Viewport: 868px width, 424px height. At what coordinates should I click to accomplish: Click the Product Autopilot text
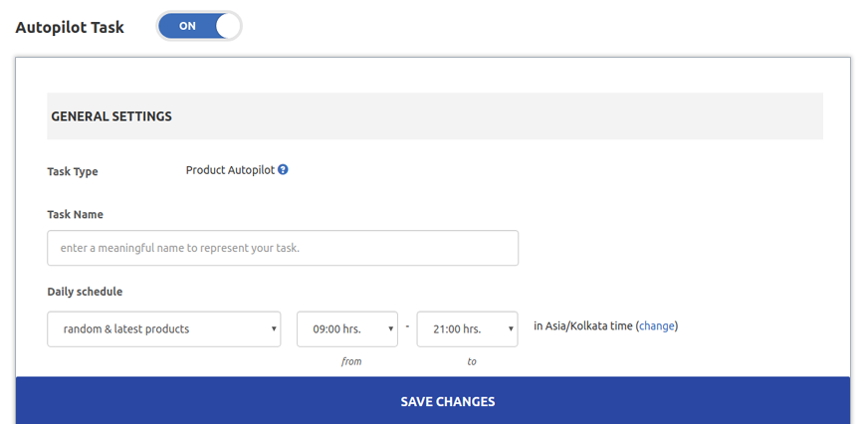pos(230,170)
